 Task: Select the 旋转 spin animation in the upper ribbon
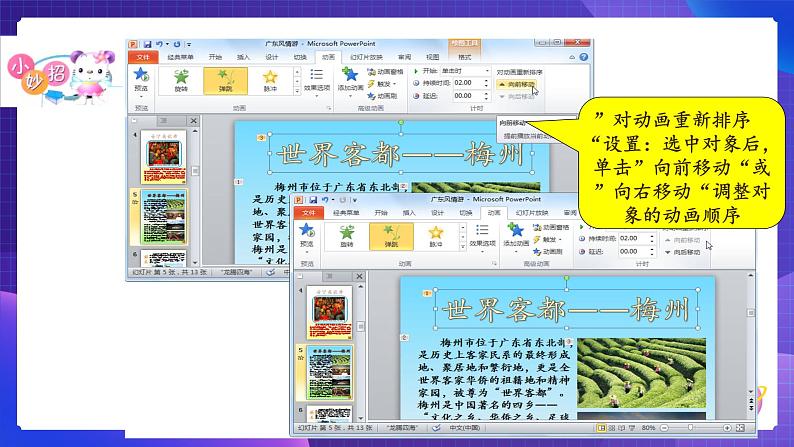click(181, 81)
